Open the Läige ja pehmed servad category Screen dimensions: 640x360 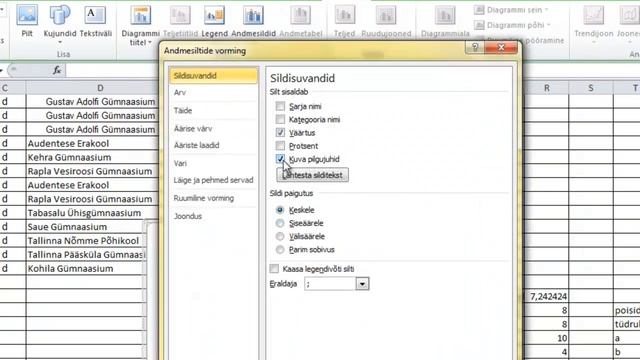[213, 180]
